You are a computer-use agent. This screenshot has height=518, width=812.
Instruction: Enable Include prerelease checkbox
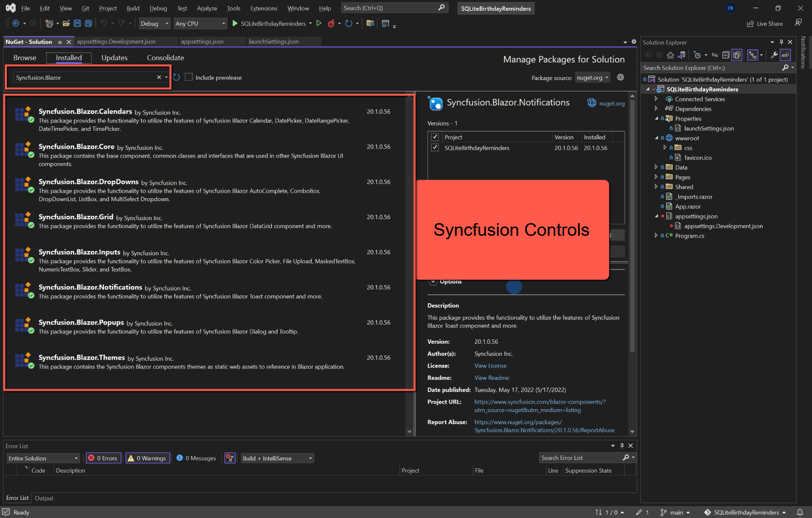pos(189,78)
